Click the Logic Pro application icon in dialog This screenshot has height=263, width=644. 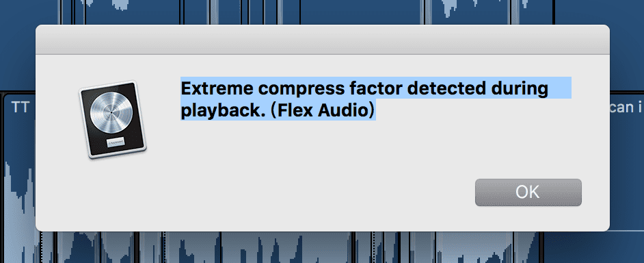point(113,119)
